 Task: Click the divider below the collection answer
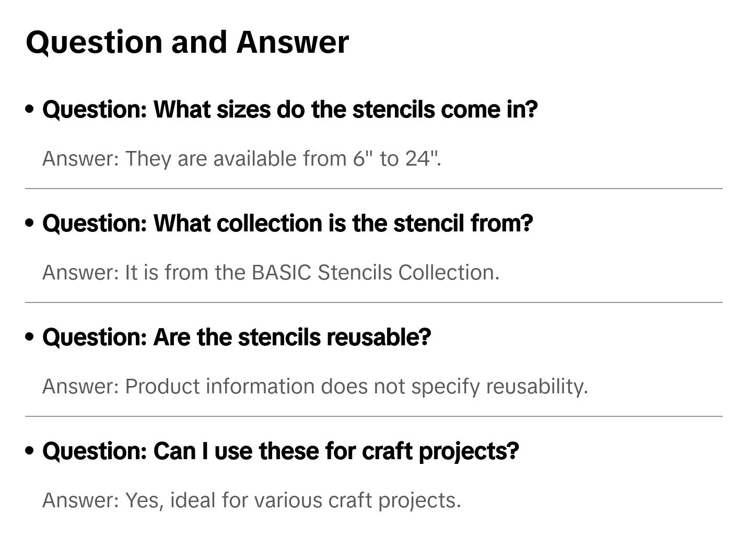tap(373, 302)
